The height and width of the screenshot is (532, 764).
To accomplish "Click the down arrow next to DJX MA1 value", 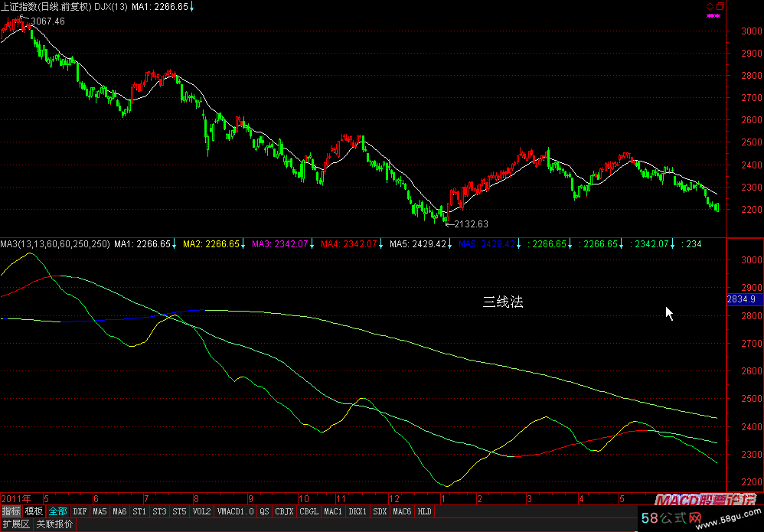I will 191,7.
